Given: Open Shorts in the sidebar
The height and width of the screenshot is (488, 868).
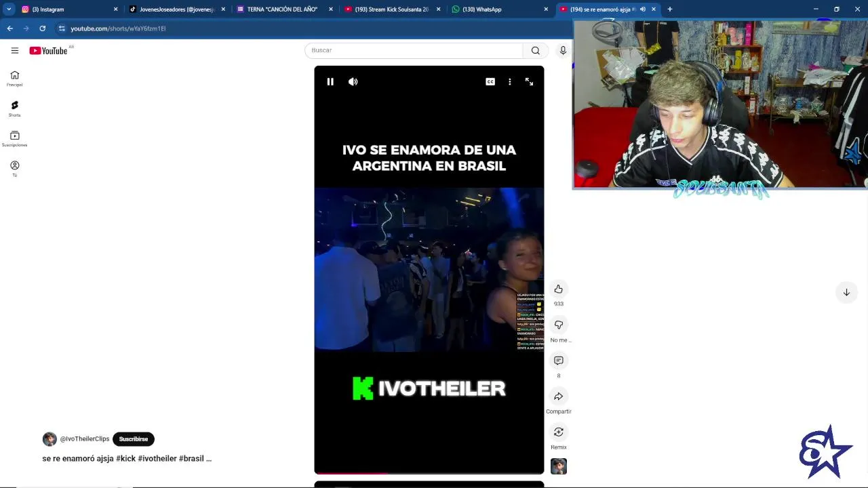Looking at the screenshot, I should point(14,108).
